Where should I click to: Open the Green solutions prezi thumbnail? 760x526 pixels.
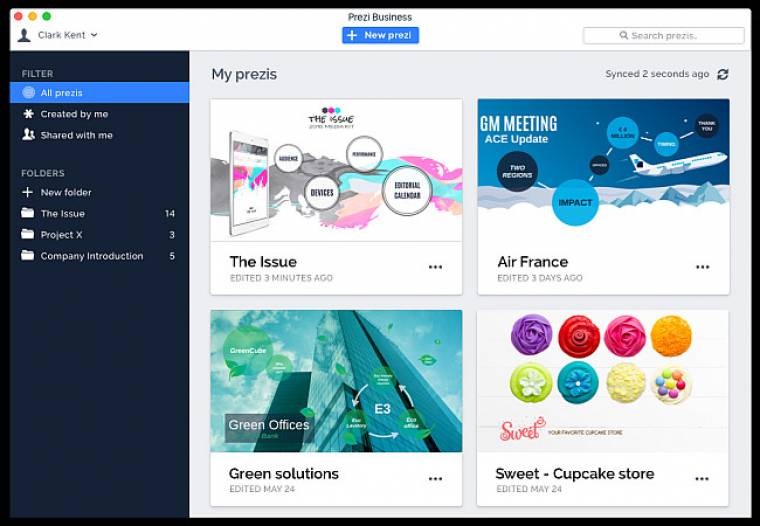(336, 381)
